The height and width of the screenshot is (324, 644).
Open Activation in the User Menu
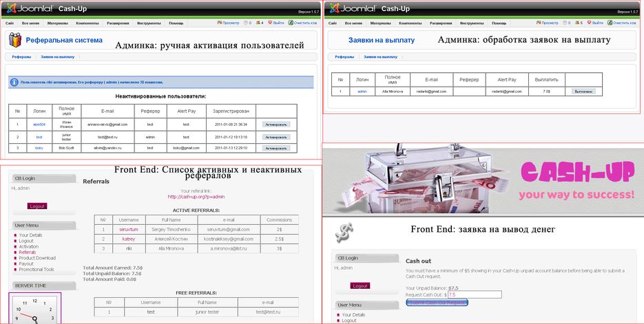click(28, 247)
